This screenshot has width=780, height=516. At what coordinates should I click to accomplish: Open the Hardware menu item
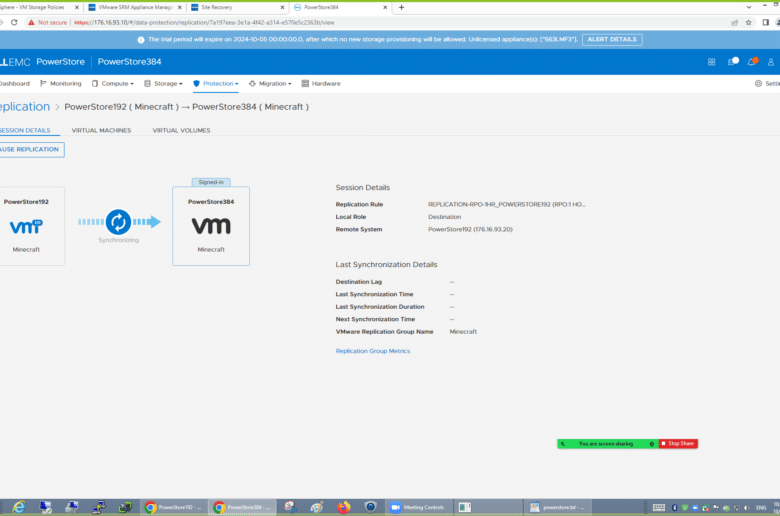coord(321,84)
